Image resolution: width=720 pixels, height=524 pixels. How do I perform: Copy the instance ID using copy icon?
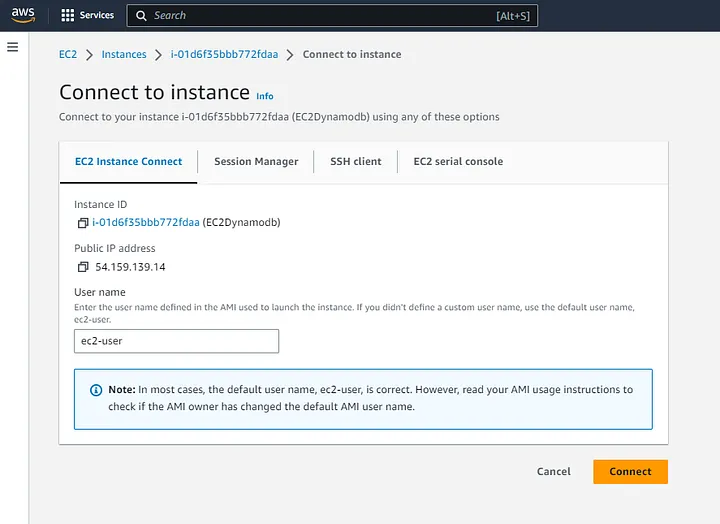click(x=83, y=223)
